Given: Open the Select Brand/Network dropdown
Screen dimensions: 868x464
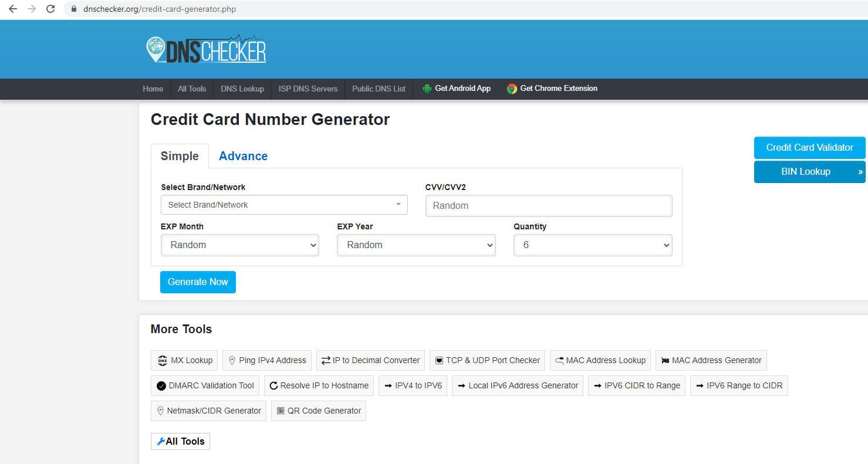Looking at the screenshot, I should [x=284, y=205].
